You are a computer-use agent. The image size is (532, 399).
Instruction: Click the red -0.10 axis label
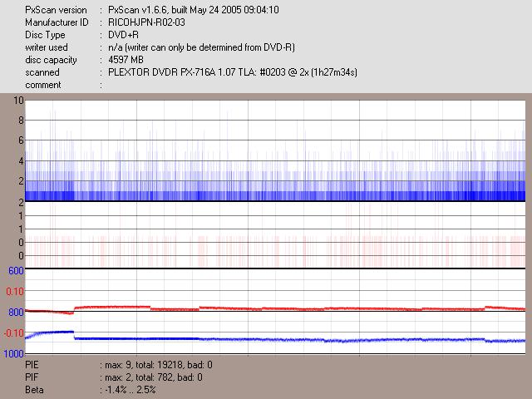click(x=14, y=332)
